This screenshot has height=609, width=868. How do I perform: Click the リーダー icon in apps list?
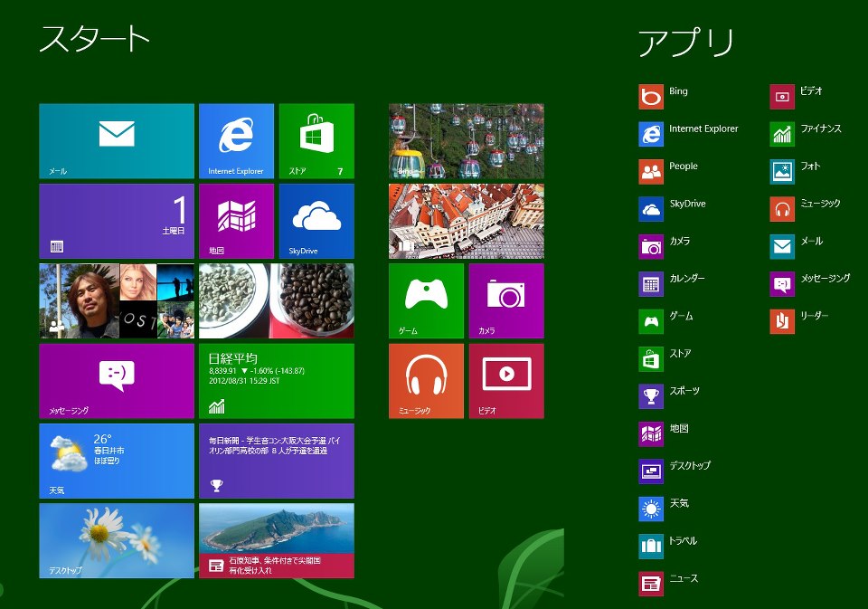[x=782, y=321]
